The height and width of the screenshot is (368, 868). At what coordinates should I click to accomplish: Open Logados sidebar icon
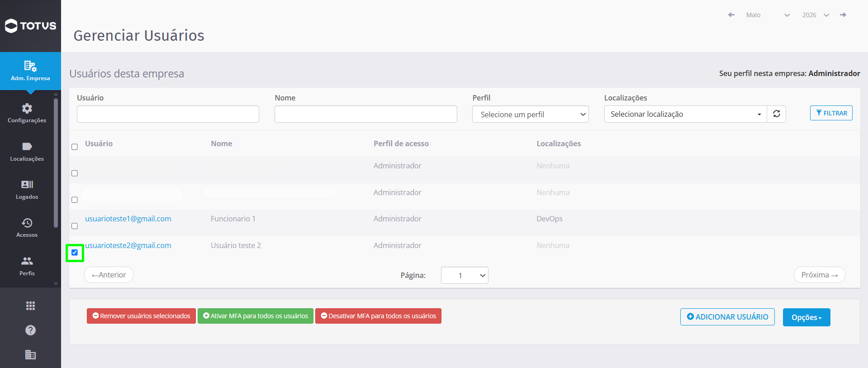(x=27, y=184)
